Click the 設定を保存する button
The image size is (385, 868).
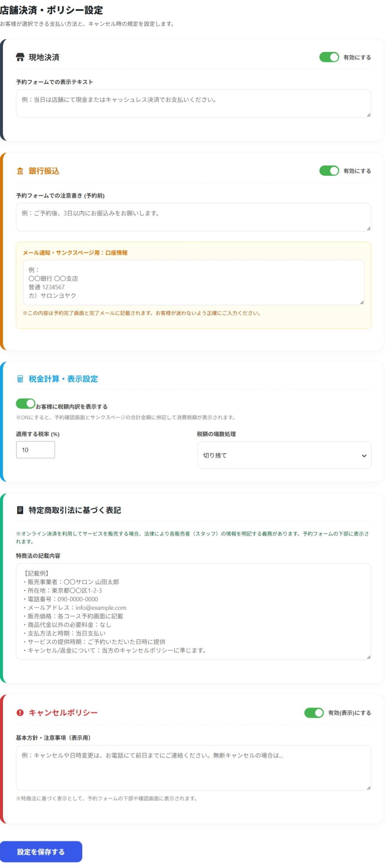coord(41,851)
